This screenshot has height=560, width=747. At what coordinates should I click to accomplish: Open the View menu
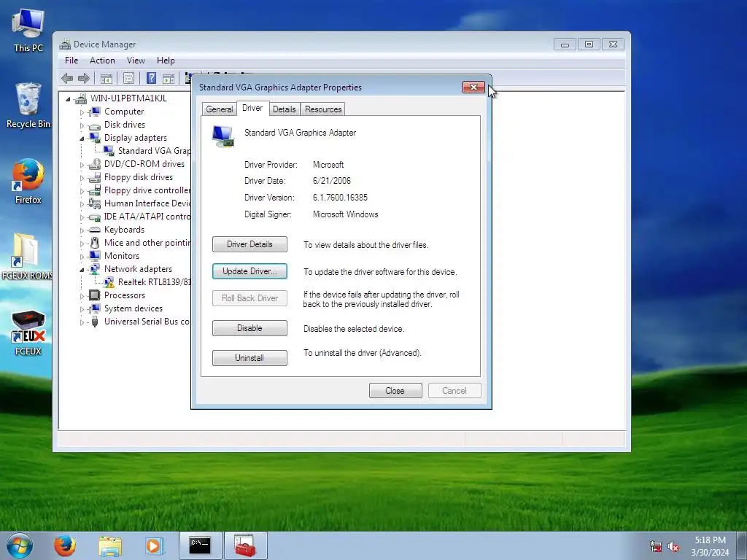136,61
